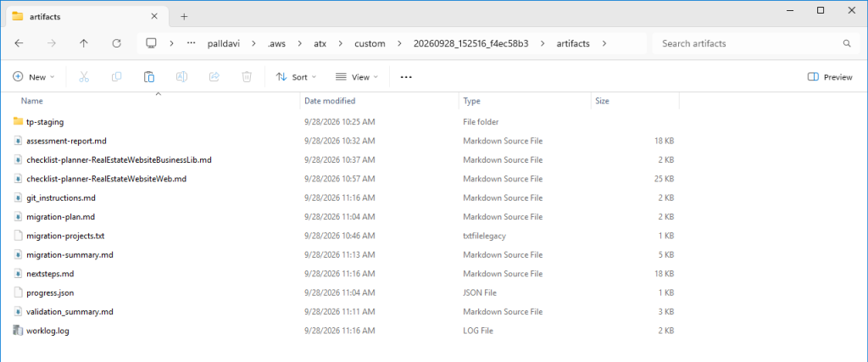Viewport: 868px width, 362px height.
Task: Select the artifacts tab
Action: click(88, 17)
